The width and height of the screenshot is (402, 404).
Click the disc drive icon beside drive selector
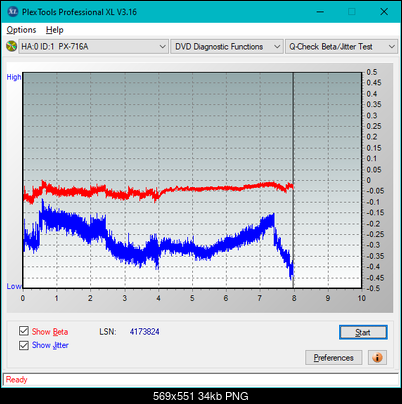[11, 46]
